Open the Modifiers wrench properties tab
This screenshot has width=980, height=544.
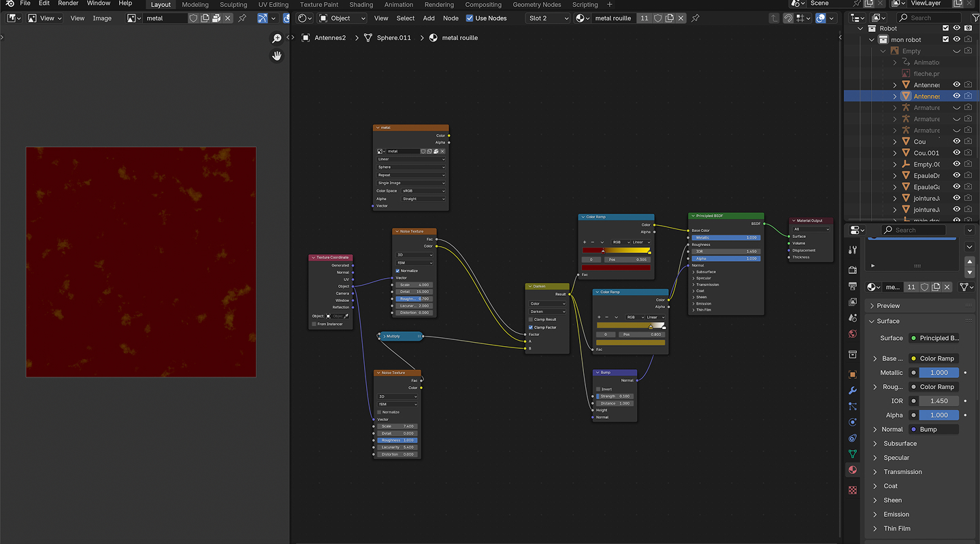[x=853, y=390]
